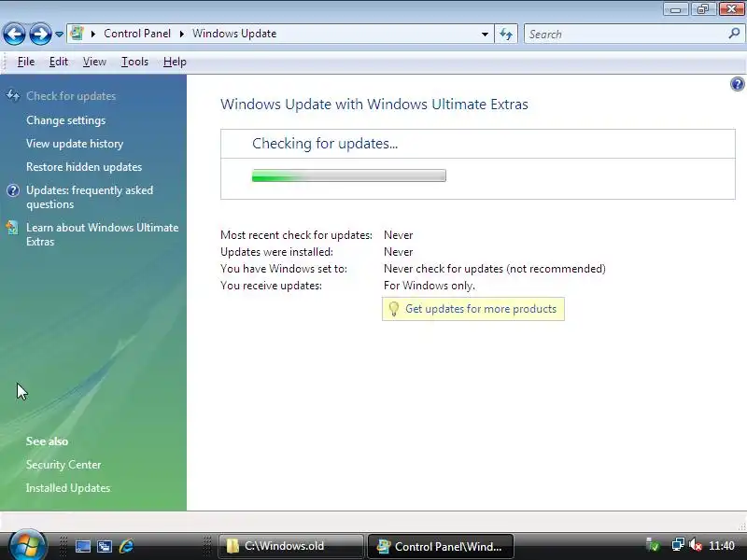Click the Forward navigation arrow button
Viewport: 747px width, 560px height.
(x=40, y=35)
